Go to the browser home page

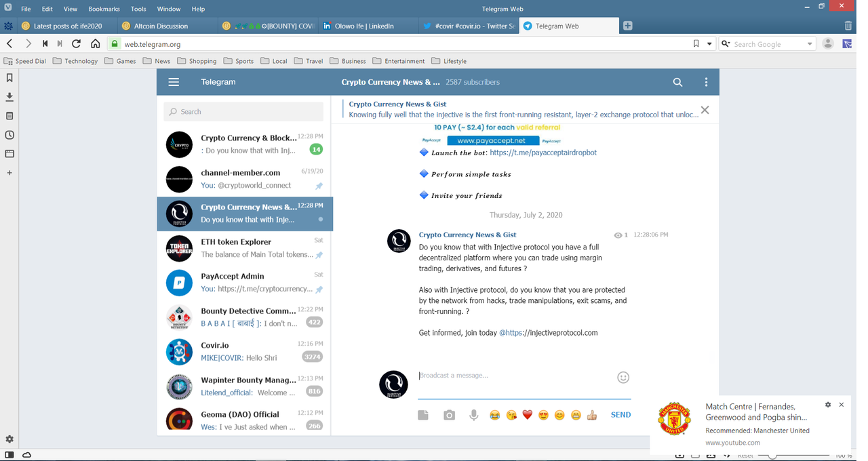pos(95,43)
